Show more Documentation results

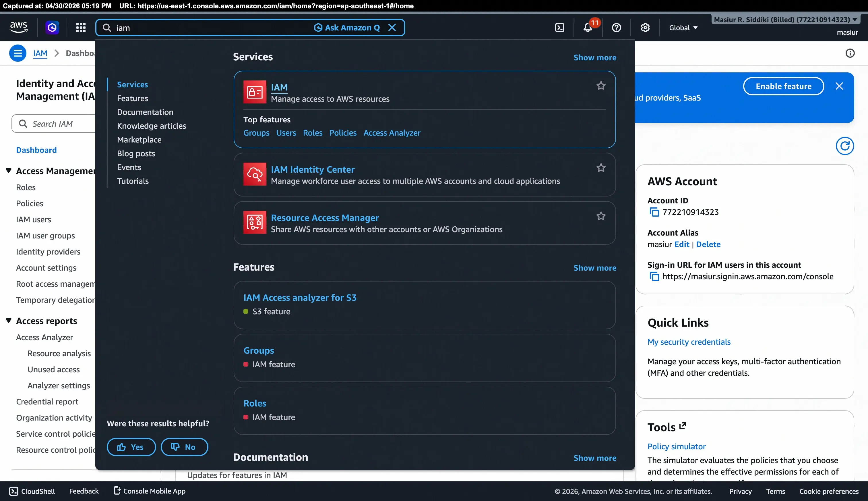tap(595, 458)
